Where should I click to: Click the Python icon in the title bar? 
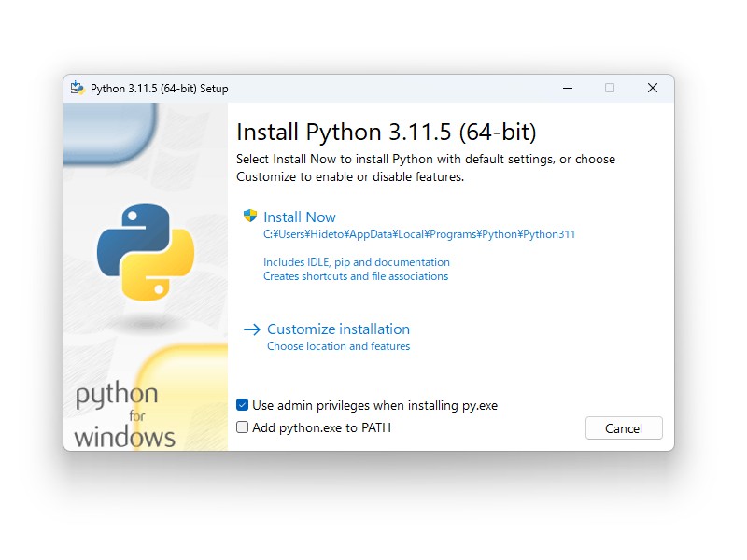tap(76, 88)
